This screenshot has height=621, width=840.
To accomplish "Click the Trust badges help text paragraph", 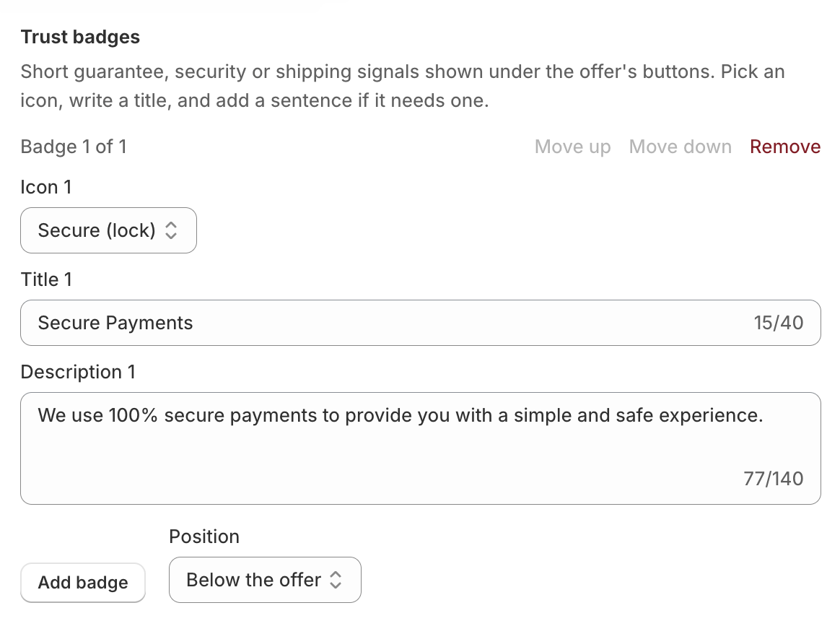I will pyautogui.click(x=403, y=86).
